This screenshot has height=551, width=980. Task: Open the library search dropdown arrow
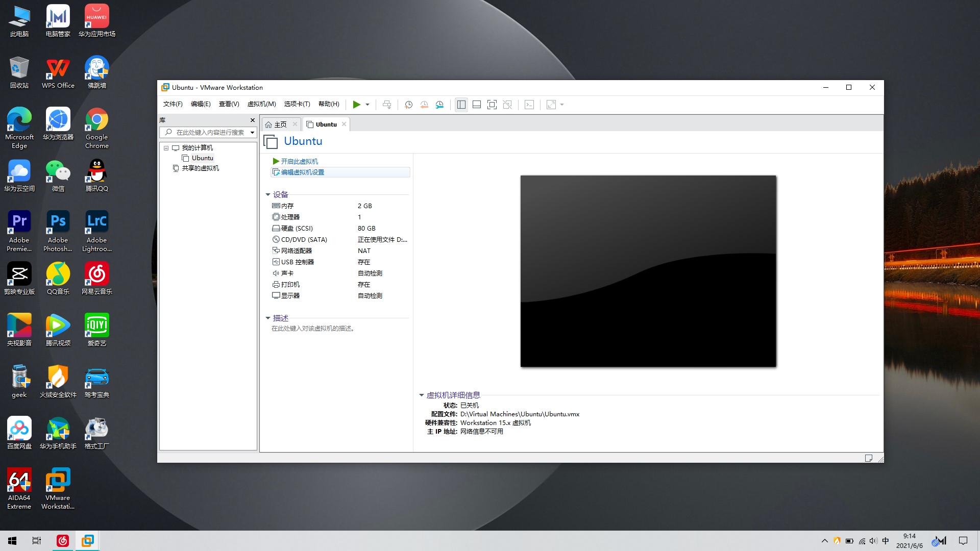(252, 132)
